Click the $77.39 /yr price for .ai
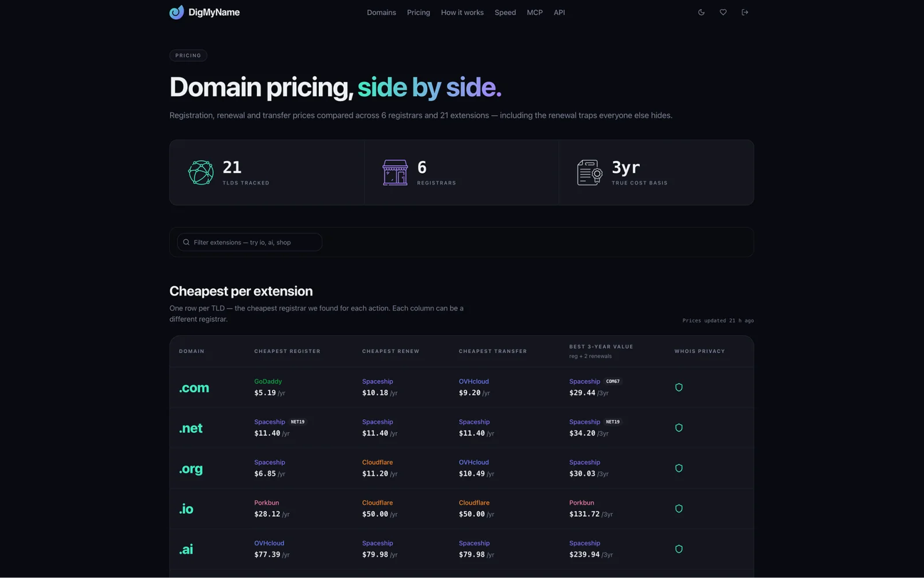The image size is (924, 578). (272, 555)
